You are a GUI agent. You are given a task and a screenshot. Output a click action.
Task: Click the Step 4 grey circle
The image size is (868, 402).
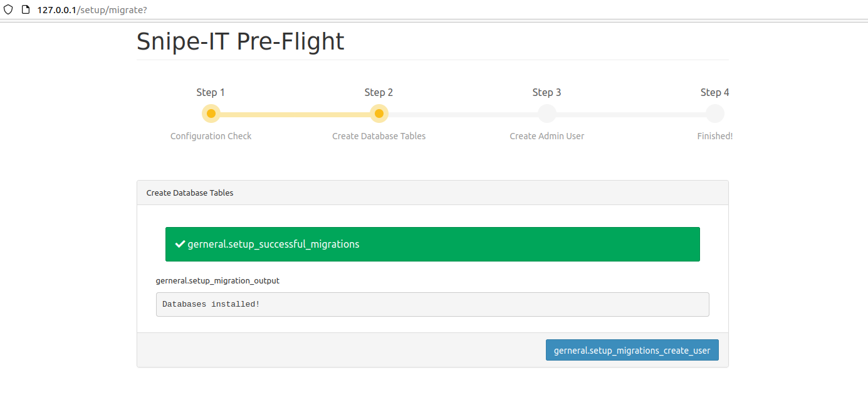tap(715, 114)
